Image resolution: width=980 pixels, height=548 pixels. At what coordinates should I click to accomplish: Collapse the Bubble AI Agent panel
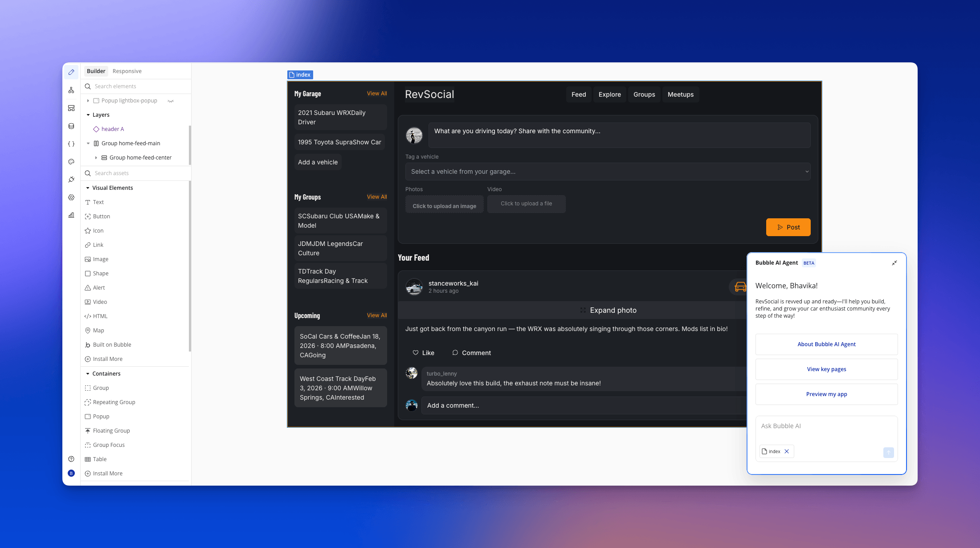tap(894, 263)
